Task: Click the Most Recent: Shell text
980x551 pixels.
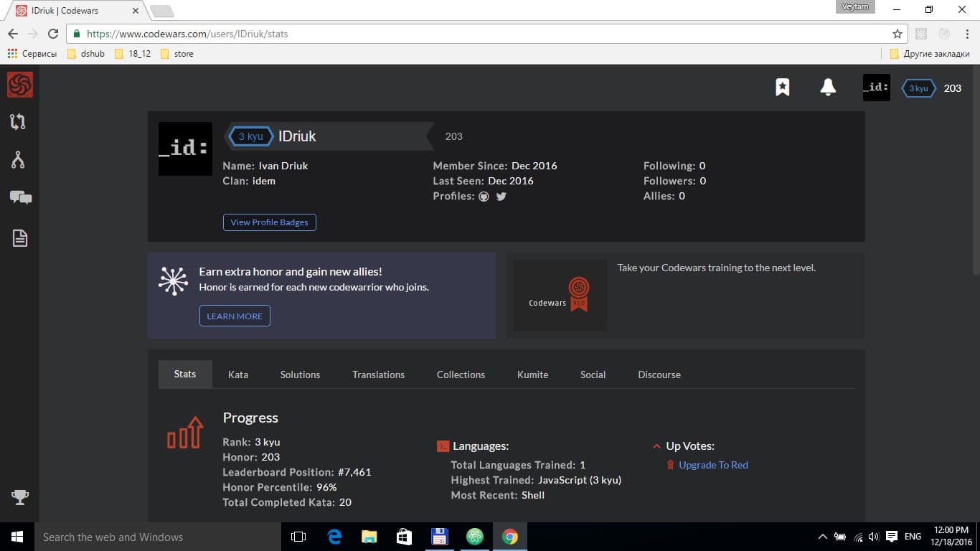Action: tap(498, 495)
